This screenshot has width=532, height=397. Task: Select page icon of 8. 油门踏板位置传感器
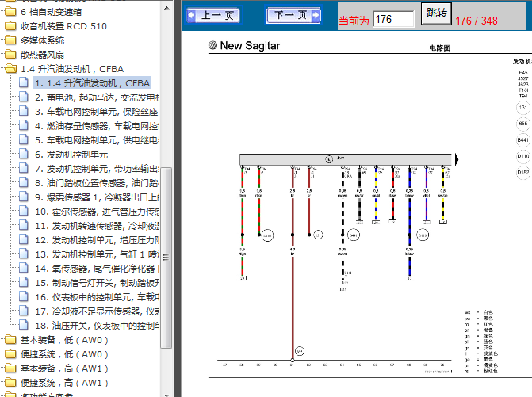click(24, 182)
